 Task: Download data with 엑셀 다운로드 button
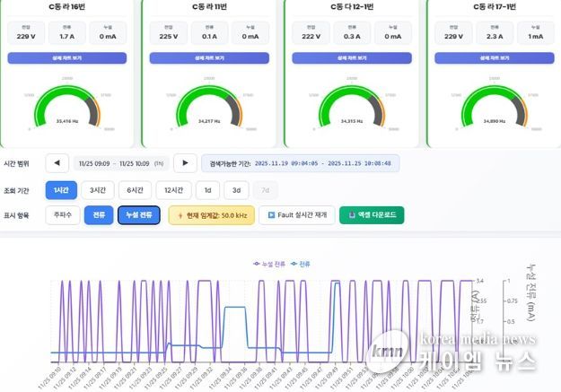pyautogui.click(x=372, y=215)
